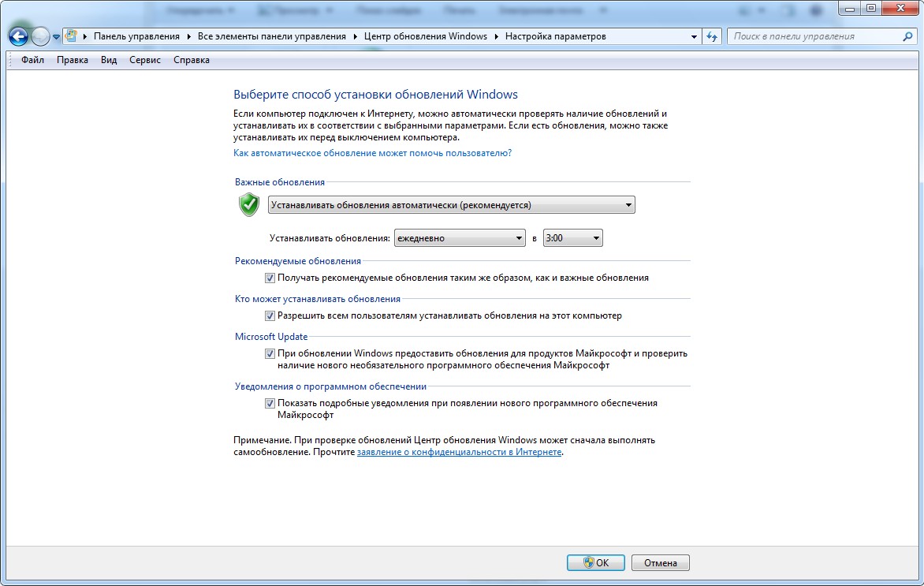The height and width of the screenshot is (586, 924).
Task: Open the 3:00 install time dropdown
Action: (x=573, y=238)
